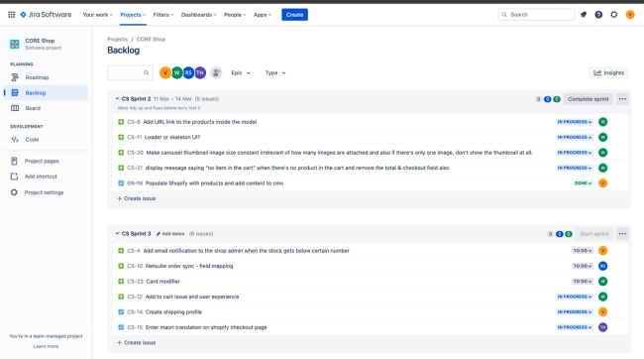Filter backlog by purple TH avatar

point(200,72)
